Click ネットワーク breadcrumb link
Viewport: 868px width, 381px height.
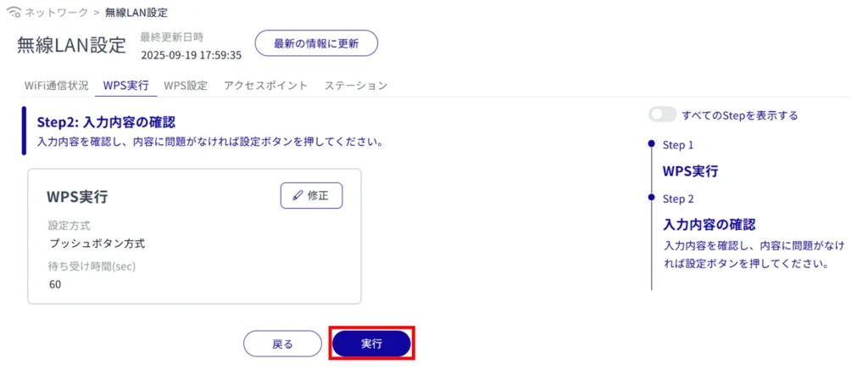coord(55,14)
